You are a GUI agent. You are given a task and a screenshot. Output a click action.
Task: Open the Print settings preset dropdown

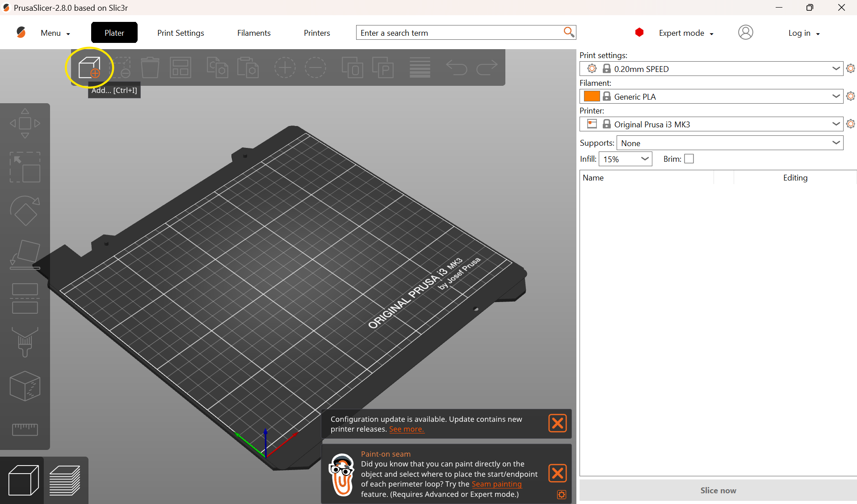click(711, 69)
